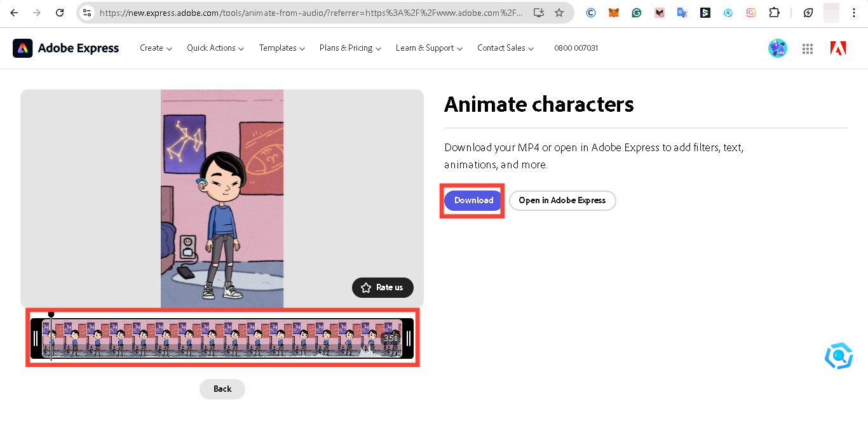This screenshot has height=435, width=868.
Task: Click the timeline filmstrip of frames
Action: (222, 338)
